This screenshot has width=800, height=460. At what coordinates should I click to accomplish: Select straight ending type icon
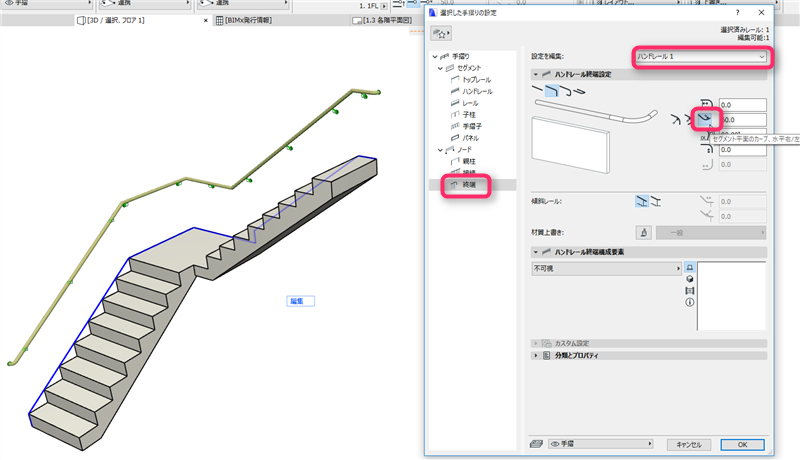[x=538, y=90]
